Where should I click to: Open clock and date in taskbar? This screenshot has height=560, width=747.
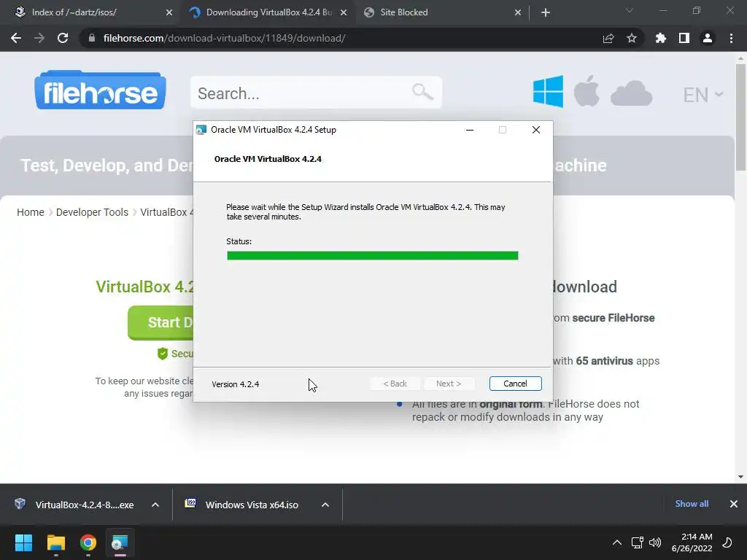point(692,542)
